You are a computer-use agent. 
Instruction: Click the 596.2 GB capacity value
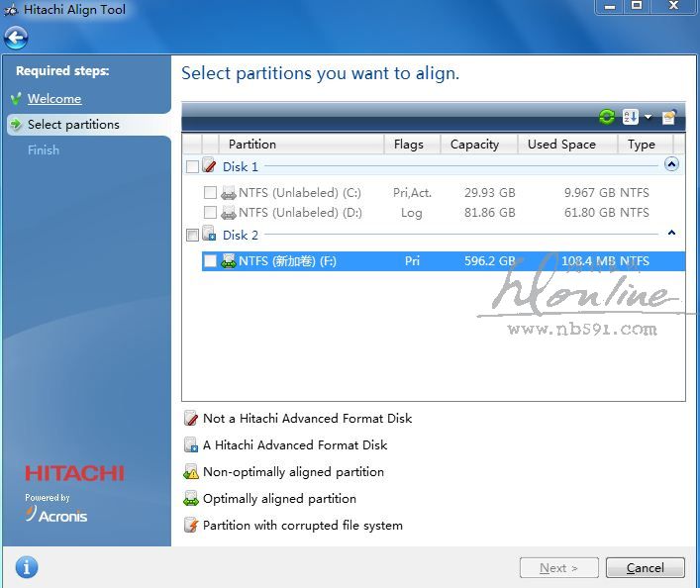pyautogui.click(x=490, y=260)
